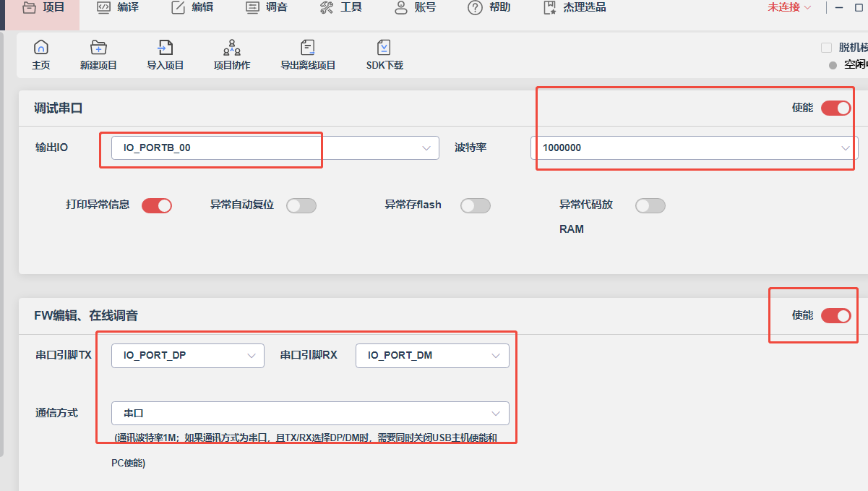Open the 编辑 menu
The width and height of the screenshot is (868, 491).
click(x=192, y=8)
